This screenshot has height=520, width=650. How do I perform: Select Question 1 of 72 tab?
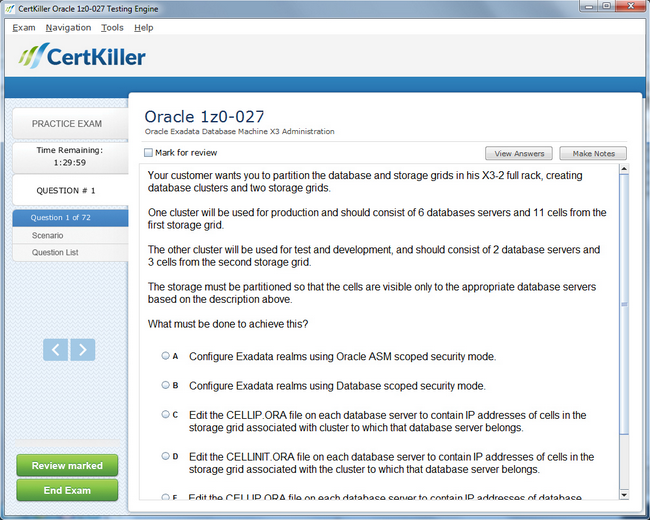pos(70,218)
